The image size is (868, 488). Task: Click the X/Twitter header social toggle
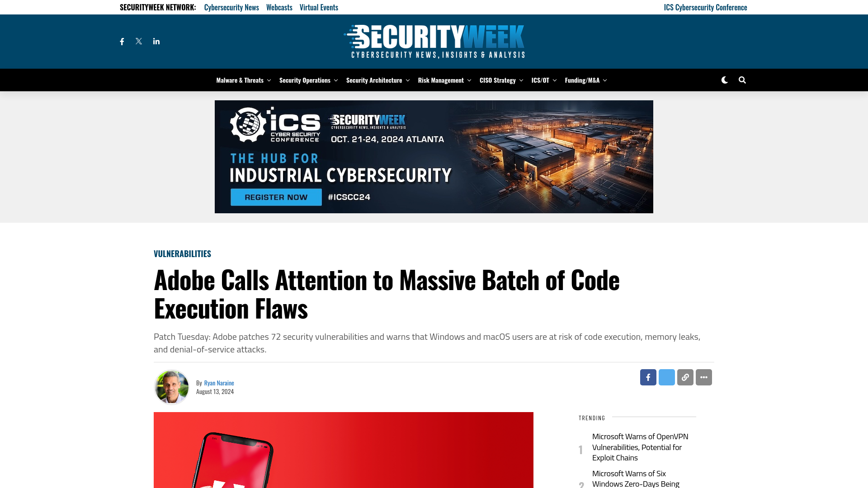click(139, 41)
